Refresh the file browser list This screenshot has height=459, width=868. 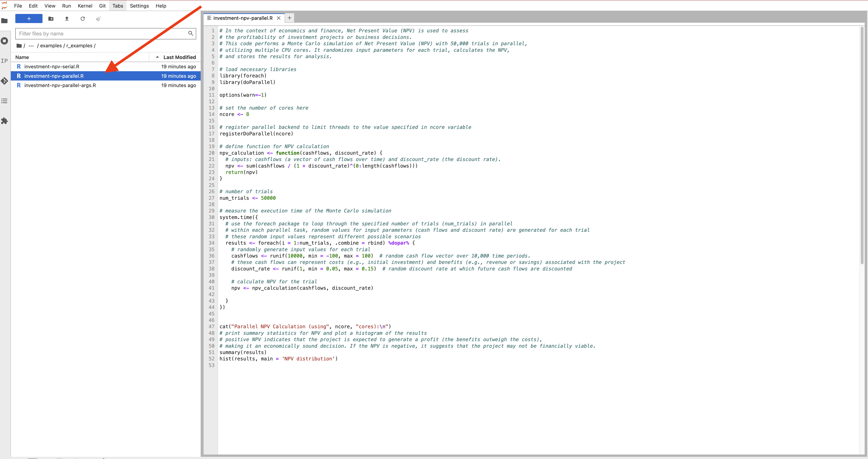pos(83,19)
